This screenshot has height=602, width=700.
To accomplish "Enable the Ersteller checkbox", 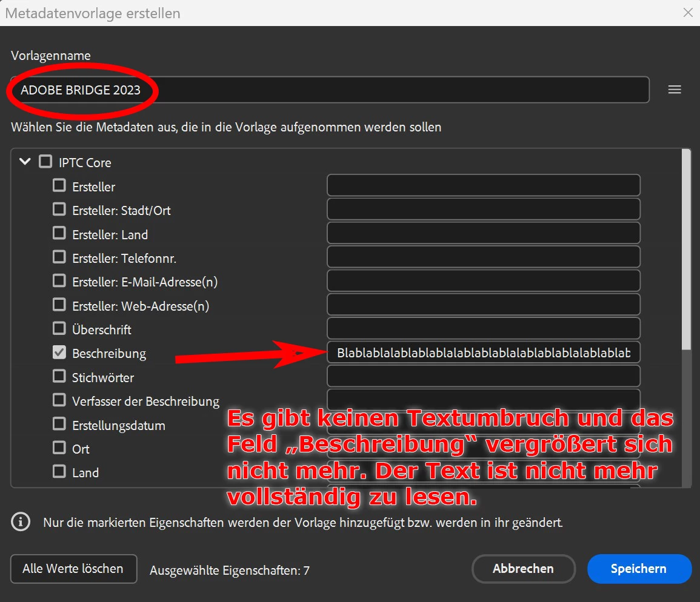I will pyautogui.click(x=59, y=186).
